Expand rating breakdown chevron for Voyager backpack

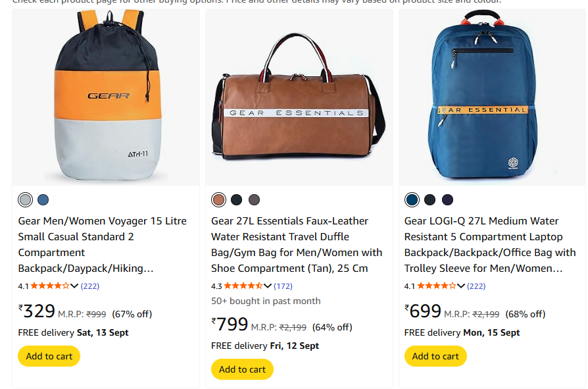[74, 286]
